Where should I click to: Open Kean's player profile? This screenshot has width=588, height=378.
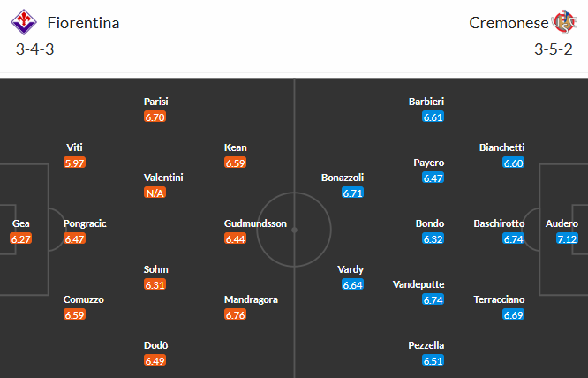click(x=235, y=147)
